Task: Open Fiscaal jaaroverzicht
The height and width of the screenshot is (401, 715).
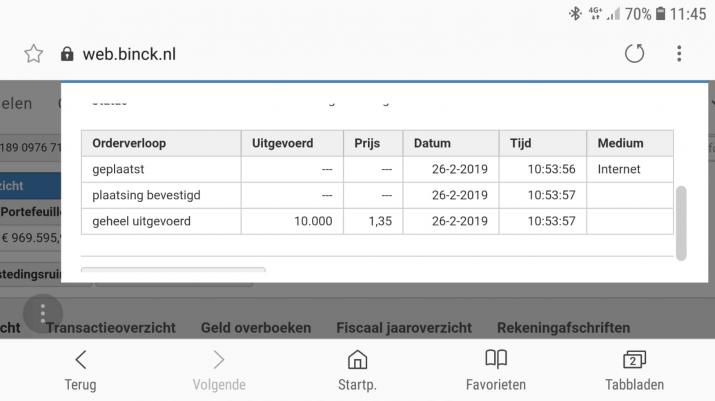Action: (404, 327)
